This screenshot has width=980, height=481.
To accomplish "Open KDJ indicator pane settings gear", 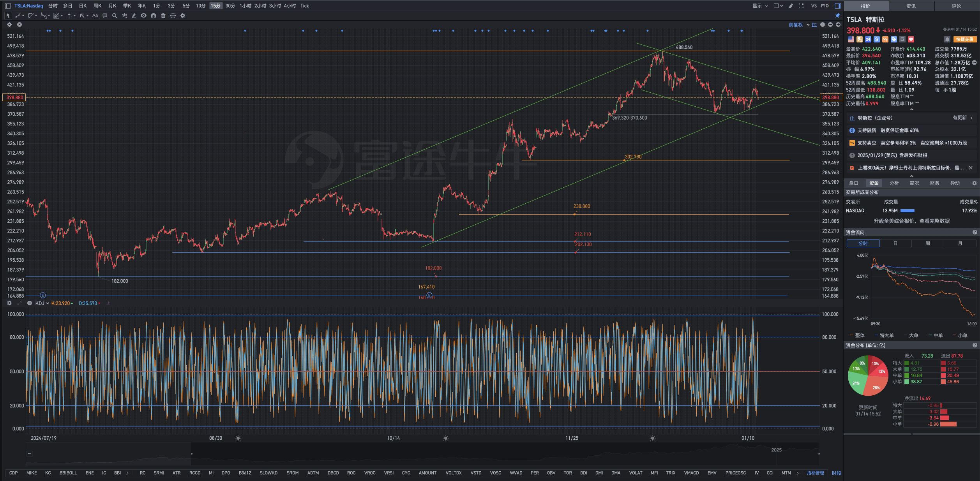I will (x=9, y=303).
